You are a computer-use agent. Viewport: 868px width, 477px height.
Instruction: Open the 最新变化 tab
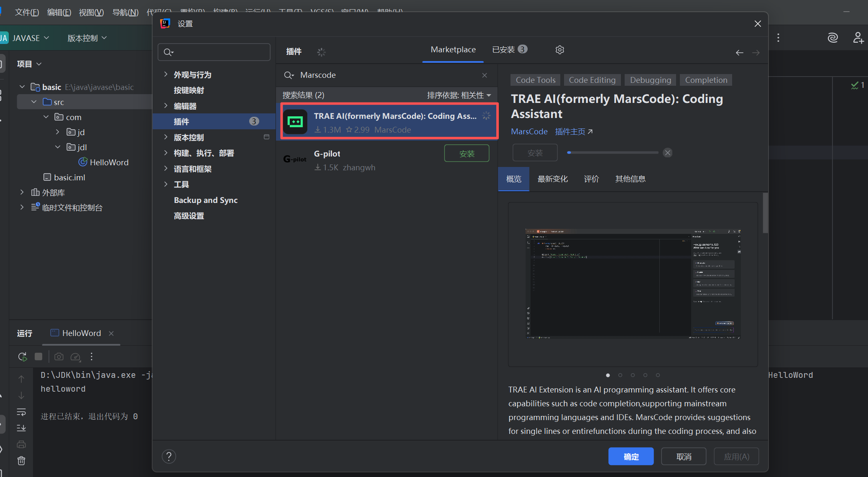click(x=552, y=179)
